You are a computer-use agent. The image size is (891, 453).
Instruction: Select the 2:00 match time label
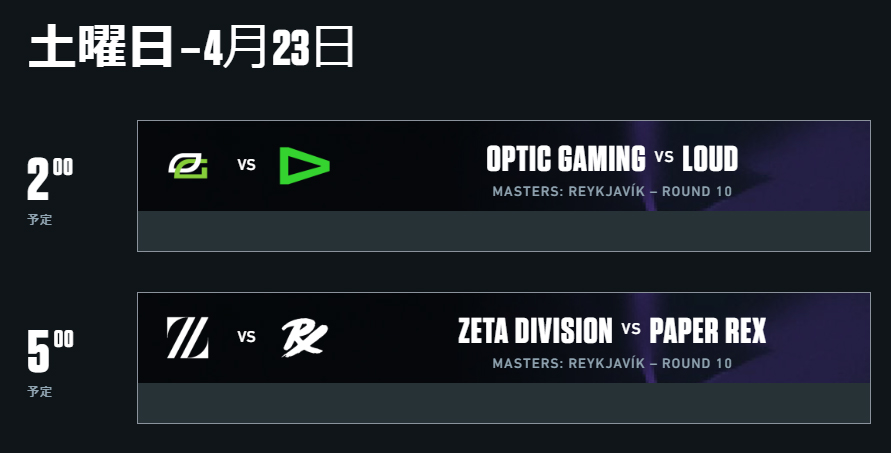[50, 178]
